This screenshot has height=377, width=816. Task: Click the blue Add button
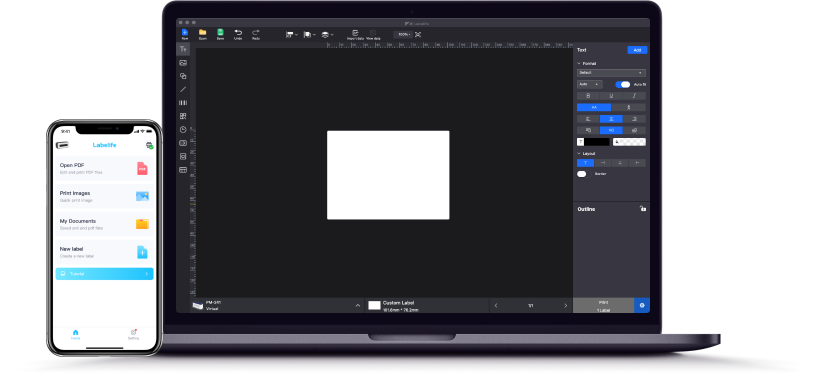click(x=637, y=50)
